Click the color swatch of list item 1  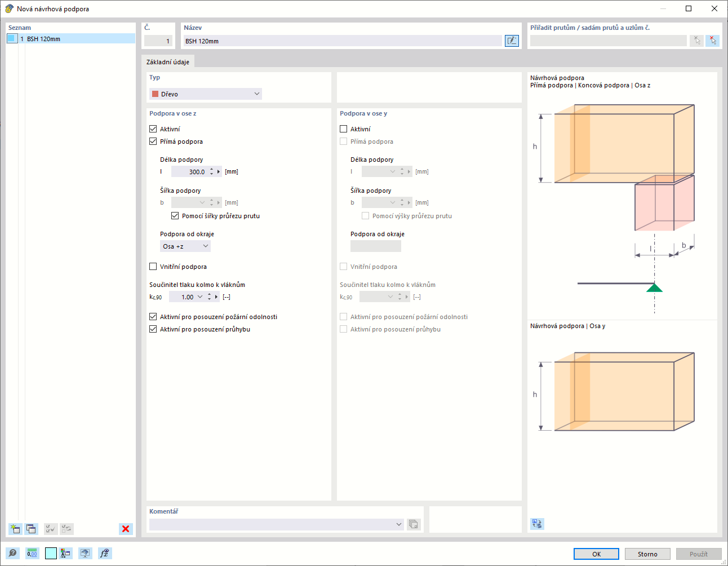click(12, 39)
